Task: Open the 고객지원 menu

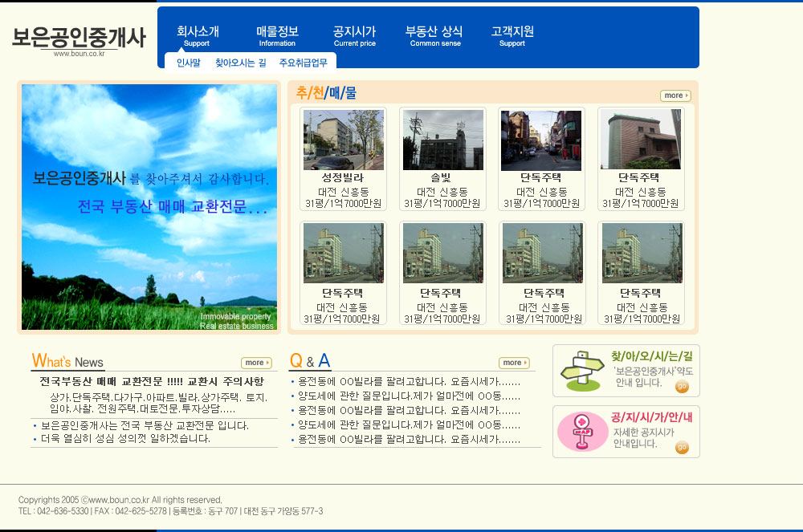Action: (512, 35)
